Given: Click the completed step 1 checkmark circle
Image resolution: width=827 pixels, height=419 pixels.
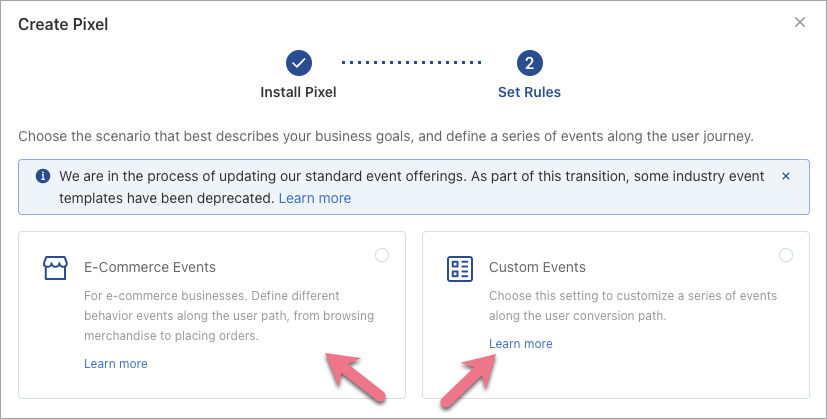Looking at the screenshot, I should (298, 63).
